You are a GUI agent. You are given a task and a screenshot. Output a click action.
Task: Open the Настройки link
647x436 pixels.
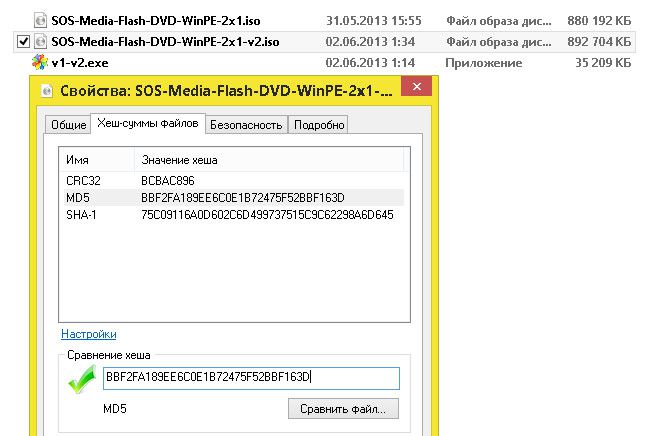coord(89,334)
